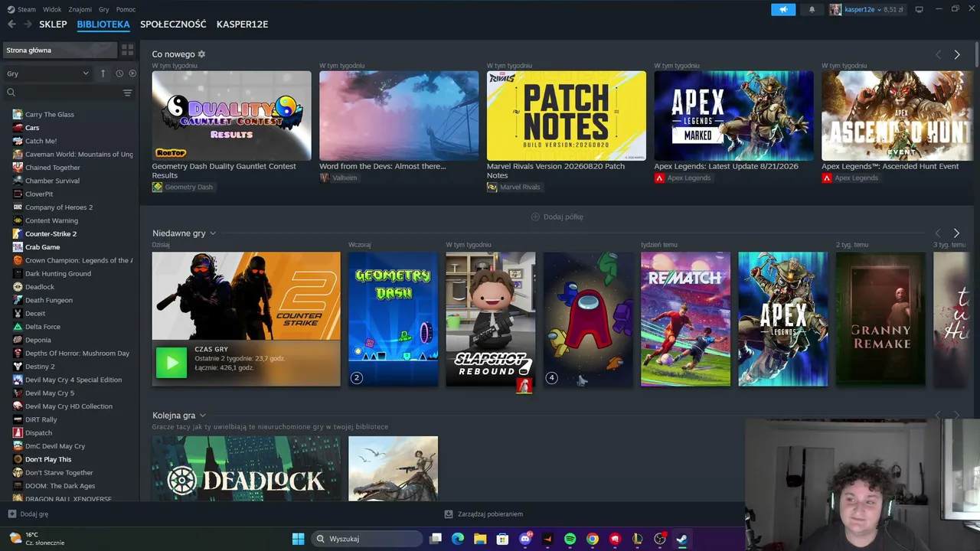Screen dimensions: 980x551
Task: Click Dodaj półkę to add a shelf
Action: tap(557, 217)
